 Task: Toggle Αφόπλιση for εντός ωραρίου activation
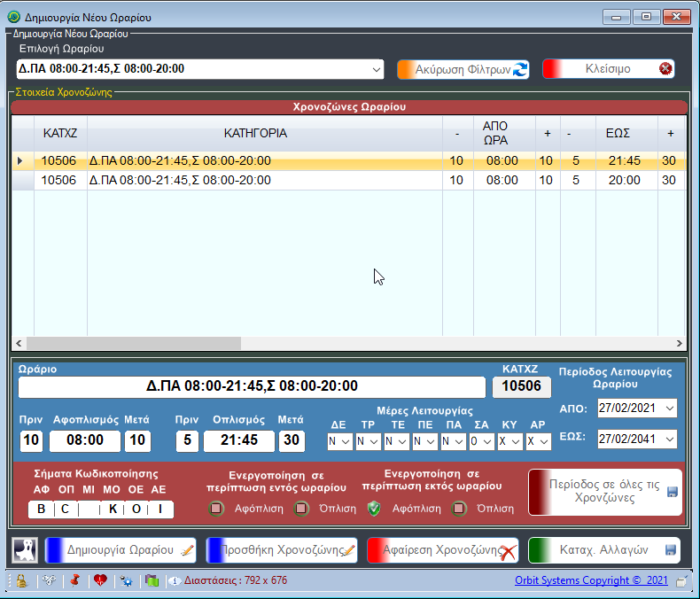click(216, 509)
